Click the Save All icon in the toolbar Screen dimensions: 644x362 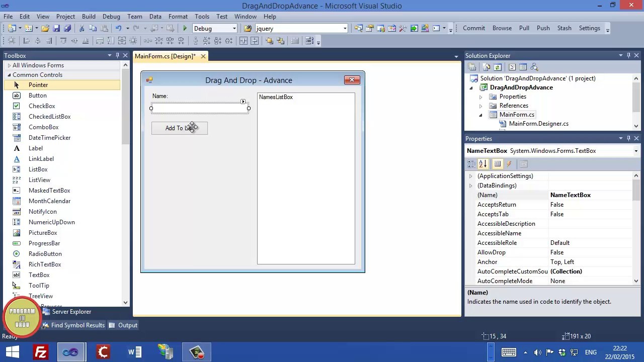tap(67, 28)
